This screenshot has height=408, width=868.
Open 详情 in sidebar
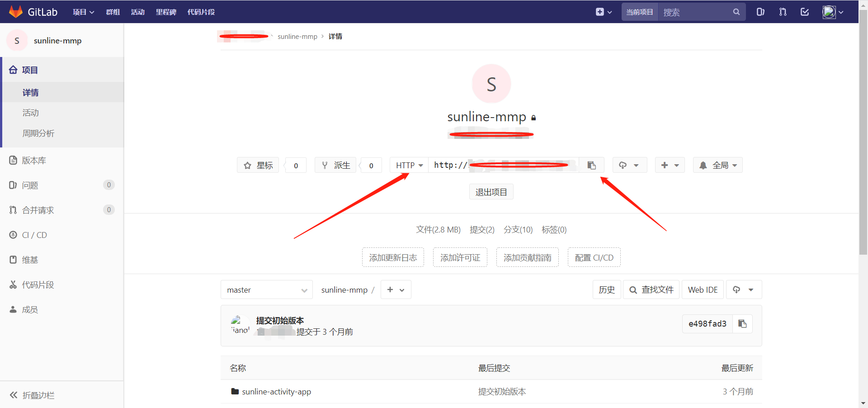coord(63,92)
